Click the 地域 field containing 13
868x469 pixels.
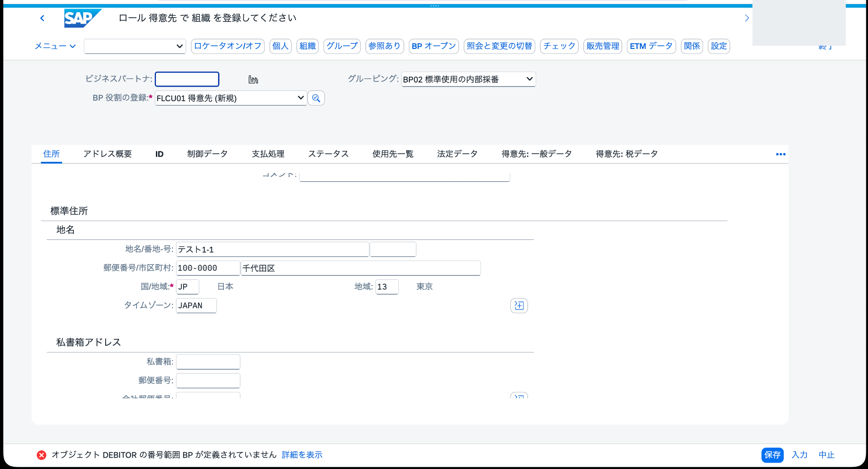(x=387, y=287)
